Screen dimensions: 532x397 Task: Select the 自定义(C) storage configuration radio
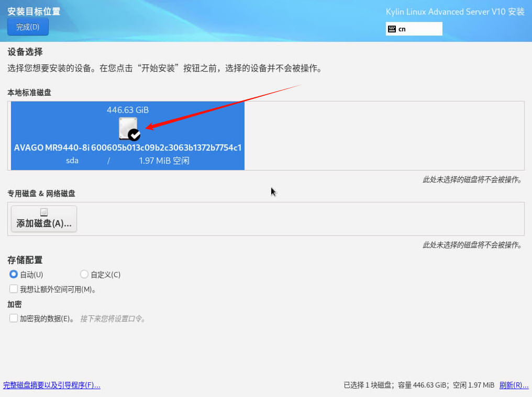(x=84, y=274)
